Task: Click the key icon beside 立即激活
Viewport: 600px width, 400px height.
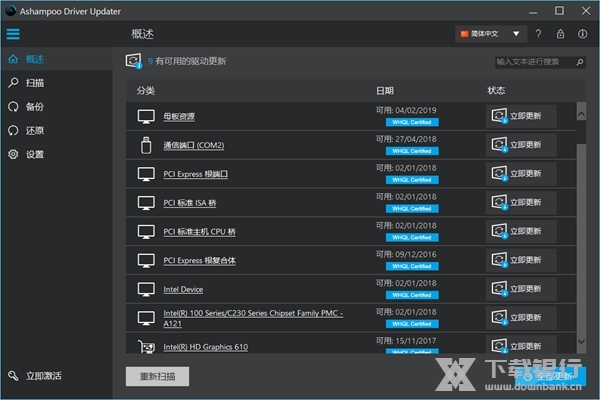Action: click(13, 376)
